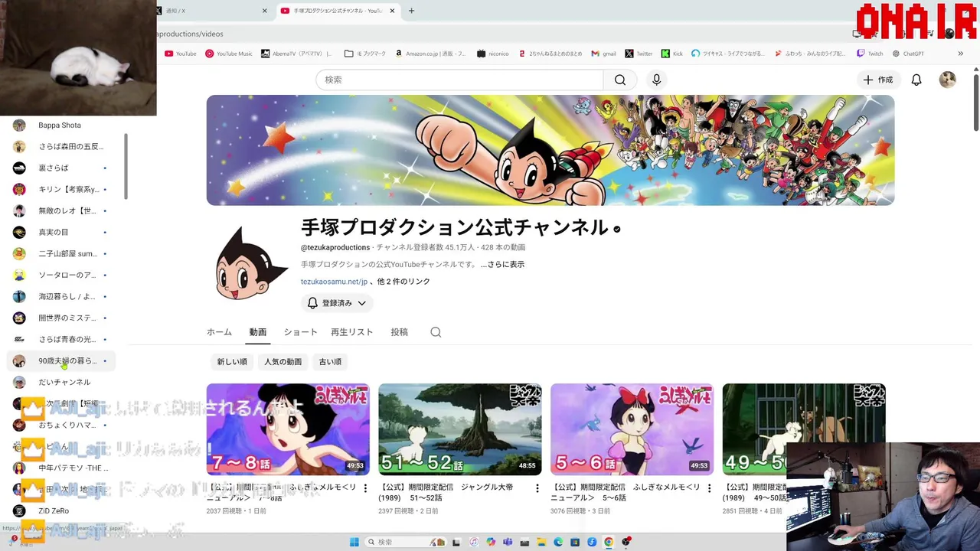Screen dimensions: 980x551
Task: Open the IE ブックマーク folder
Action: (365, 54)
